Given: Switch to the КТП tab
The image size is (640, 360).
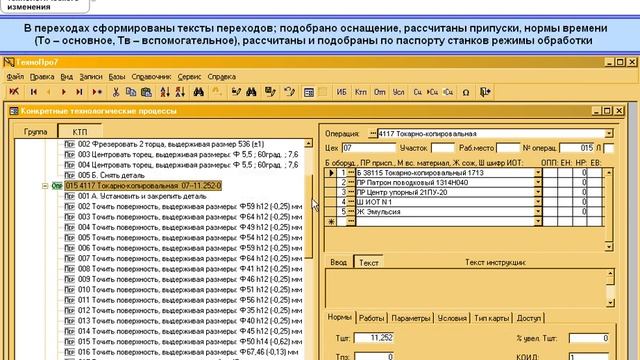Looking at the screenshot, I should [x=80, y=131].
